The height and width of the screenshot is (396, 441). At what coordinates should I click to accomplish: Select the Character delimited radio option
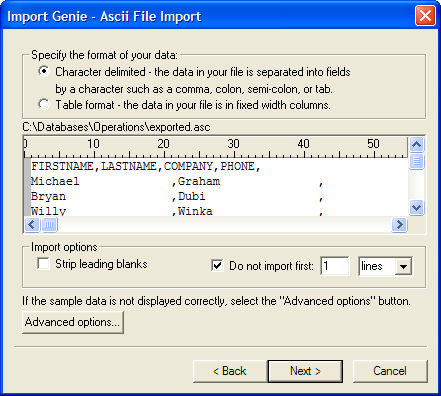(44, 71)
